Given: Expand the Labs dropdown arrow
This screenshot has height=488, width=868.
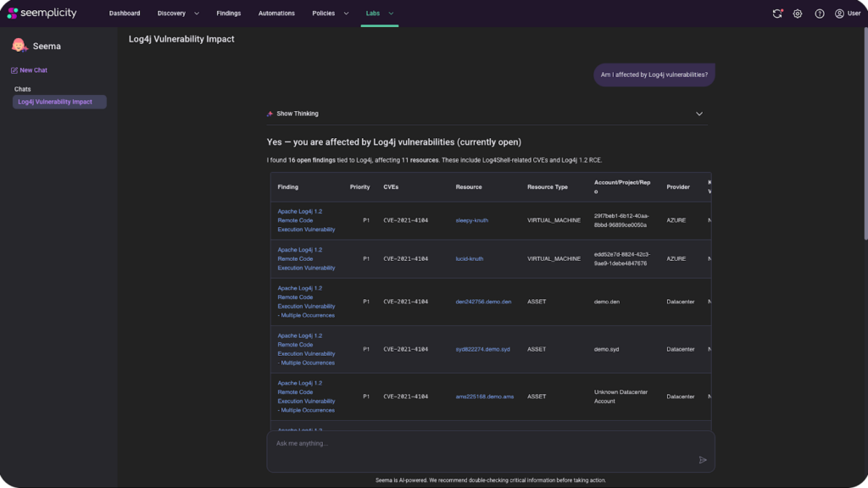Looking at the screenshot, I should 391,14.
